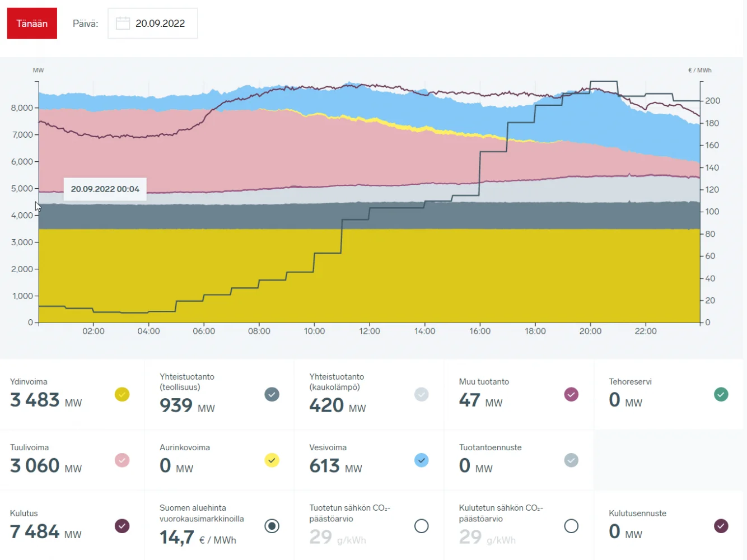Select Tuotetun sähkön CO₂-päästöarvio radio button
The height and width of the screenshot is (560, 747).
tap(421, 526)
